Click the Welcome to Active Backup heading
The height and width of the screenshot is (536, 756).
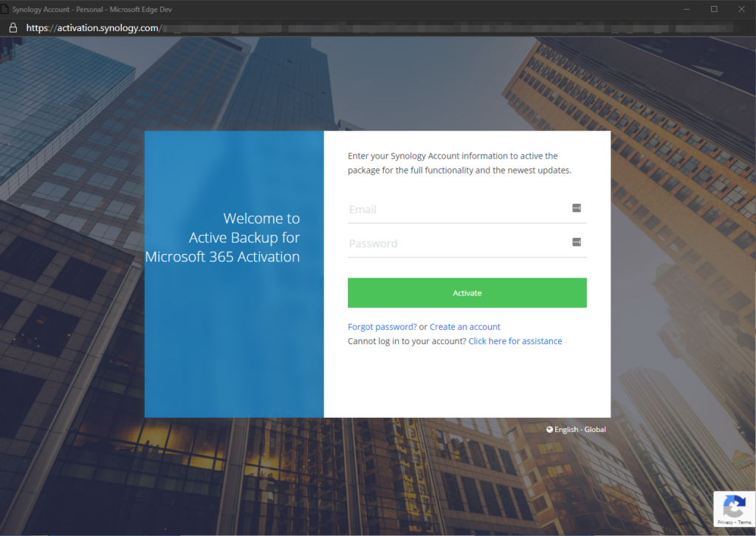[x=223, y=238]
